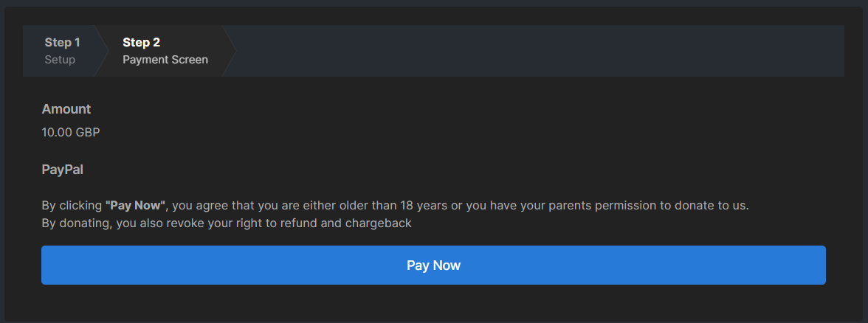
Task: Click "By donating" at the notice start
Action: click(x=76, y=223)
